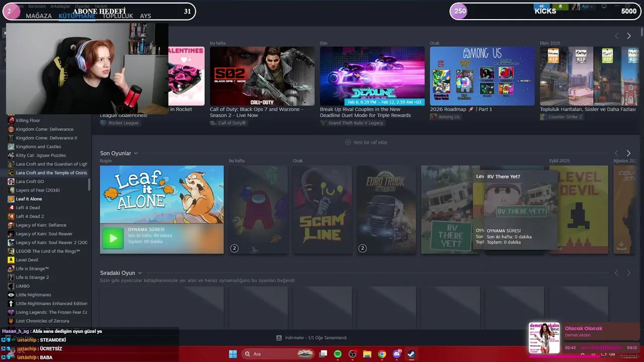
Task: Show next items in the top news shelf
Action: pyautogui.click(x=628, y=36)
